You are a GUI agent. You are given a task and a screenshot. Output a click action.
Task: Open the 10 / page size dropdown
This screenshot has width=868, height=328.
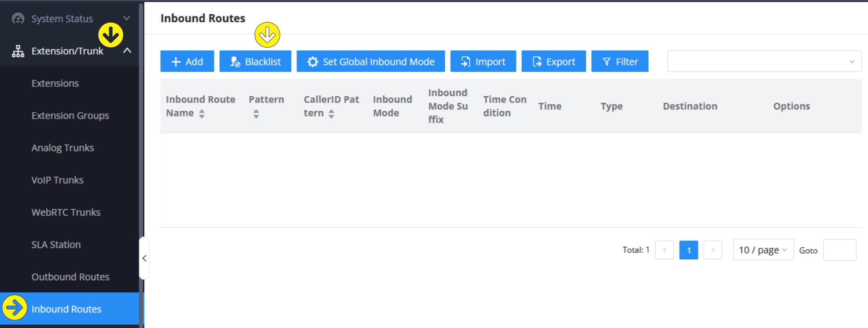click(x=763, y=250)
